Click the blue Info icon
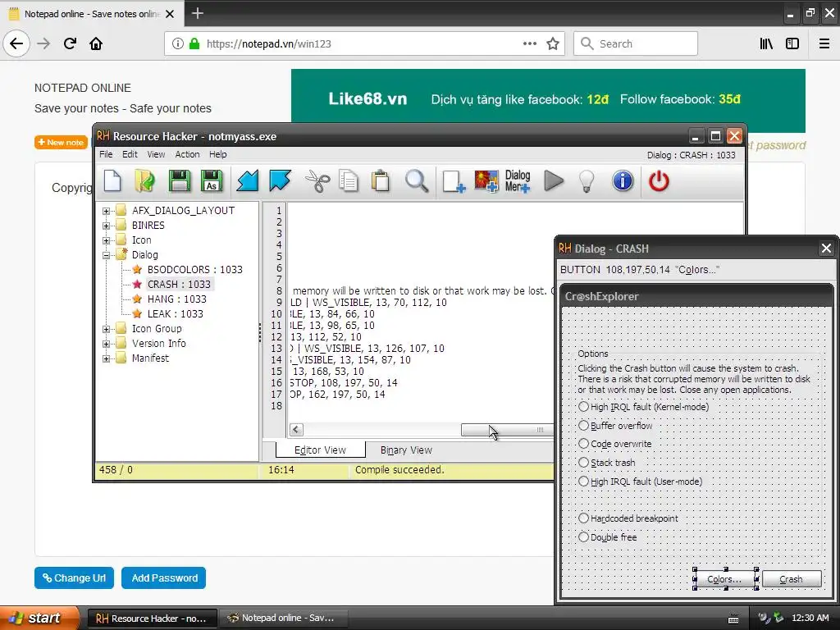Screen dimensions: 840x630 [x=623, y=181]
